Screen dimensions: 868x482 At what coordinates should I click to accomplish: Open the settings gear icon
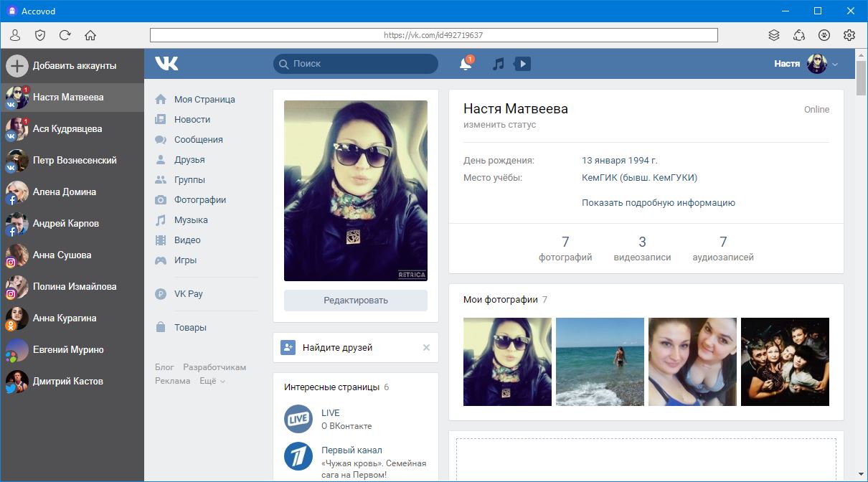pos(849,35)
